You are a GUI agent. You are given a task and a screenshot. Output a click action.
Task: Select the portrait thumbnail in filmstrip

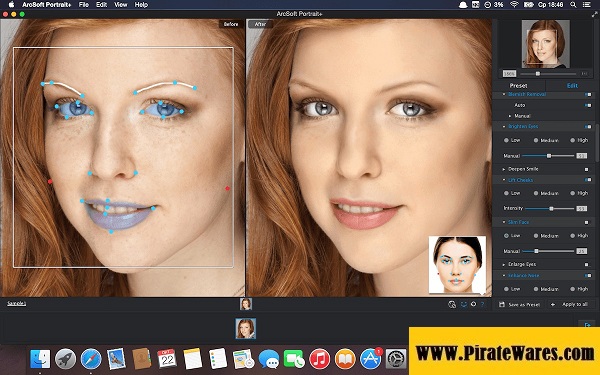(246, 329)
